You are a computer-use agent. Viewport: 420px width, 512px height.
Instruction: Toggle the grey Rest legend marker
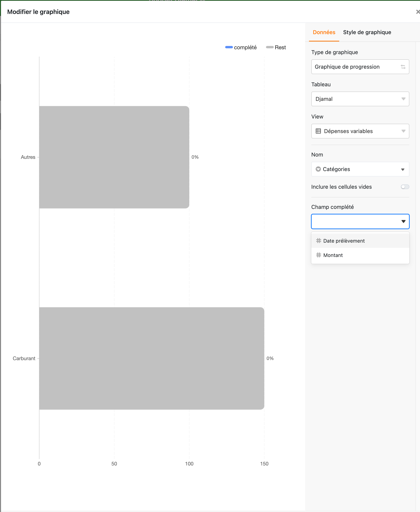pyautogui.click(x=269, y=47)
